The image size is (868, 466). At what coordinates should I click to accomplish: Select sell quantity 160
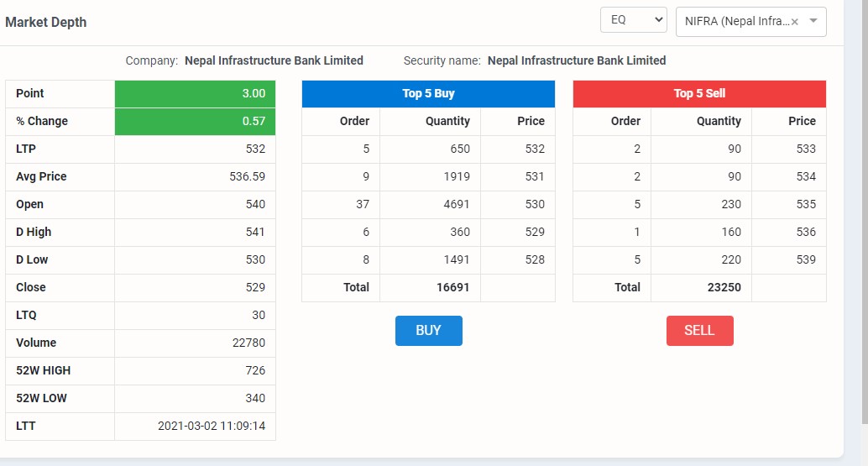[x=731, y=232]
